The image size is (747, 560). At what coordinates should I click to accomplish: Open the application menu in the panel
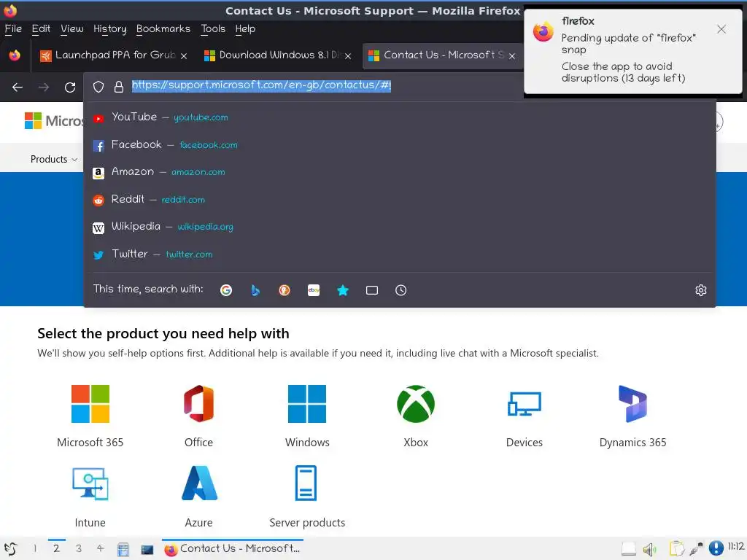point(10,549)
